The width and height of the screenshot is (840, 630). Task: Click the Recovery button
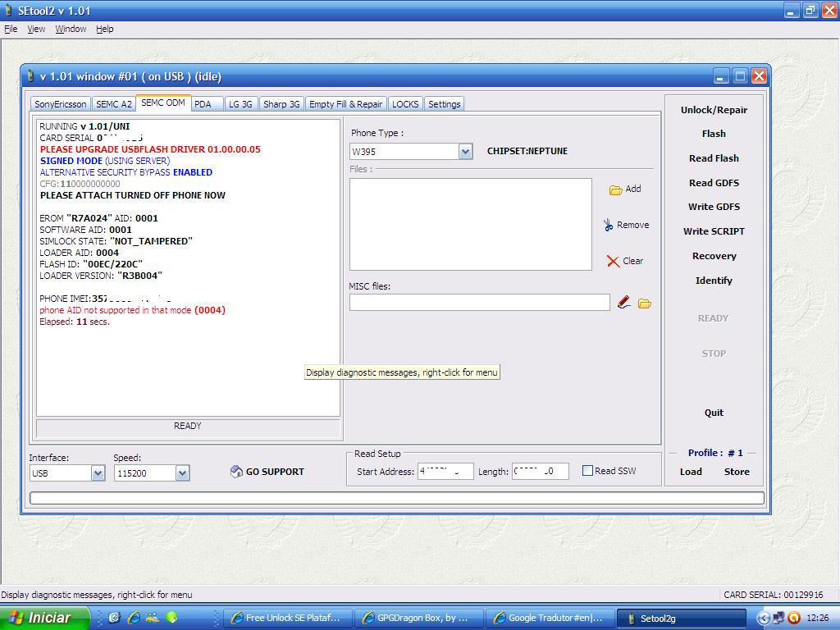[714, 256]
